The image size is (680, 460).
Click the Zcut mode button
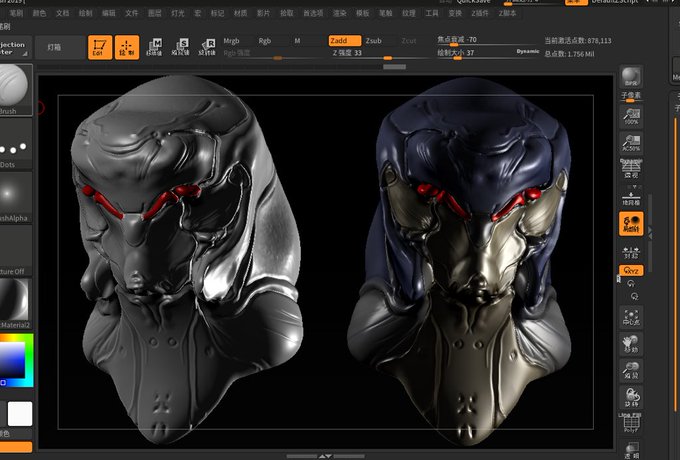click(409, 41)
